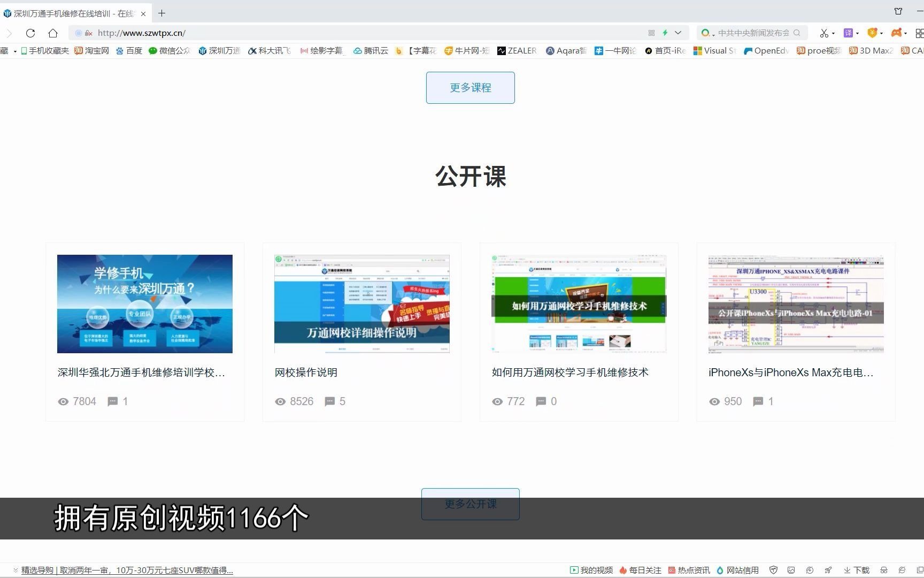Click the comment icon on 网校操作说明 card
Image resolution: width=924 pixels, height=578 pixels.
point(330,401)
